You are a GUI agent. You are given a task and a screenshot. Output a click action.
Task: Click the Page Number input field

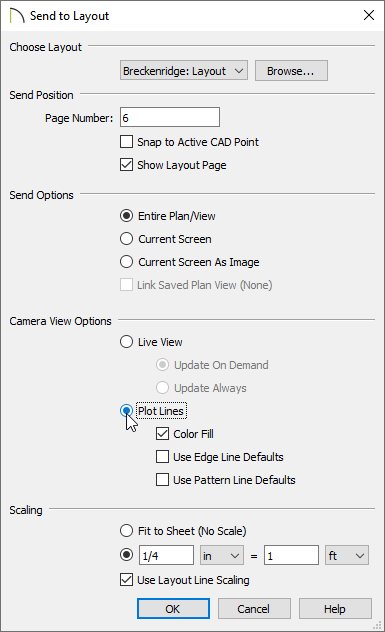(x=170, y=117)
